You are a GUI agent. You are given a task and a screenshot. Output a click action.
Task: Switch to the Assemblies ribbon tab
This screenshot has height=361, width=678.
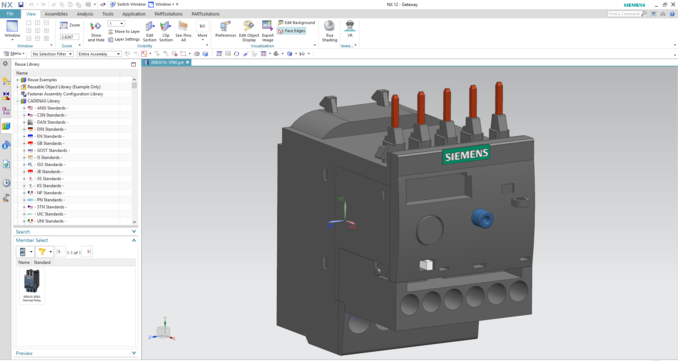pos(56,14)
